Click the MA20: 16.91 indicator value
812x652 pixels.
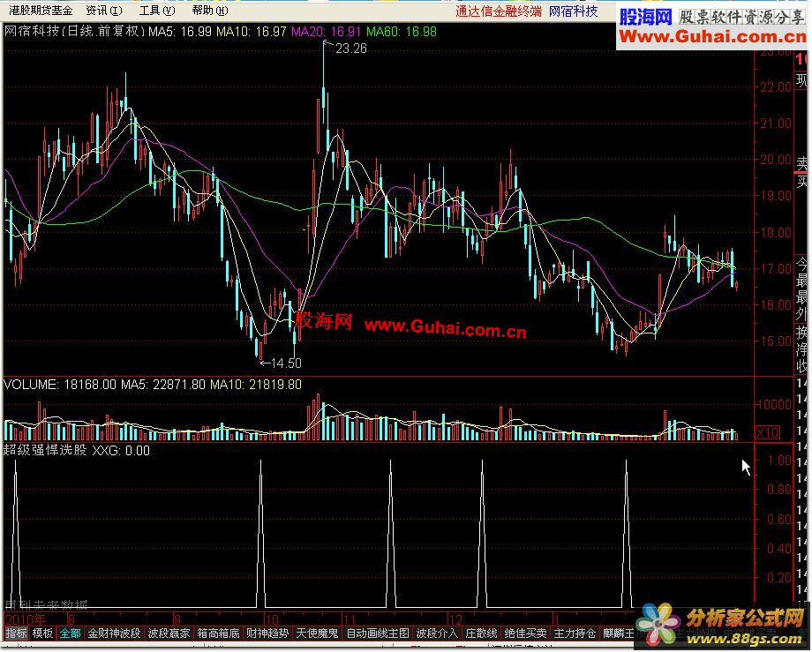tap(327, 32)
